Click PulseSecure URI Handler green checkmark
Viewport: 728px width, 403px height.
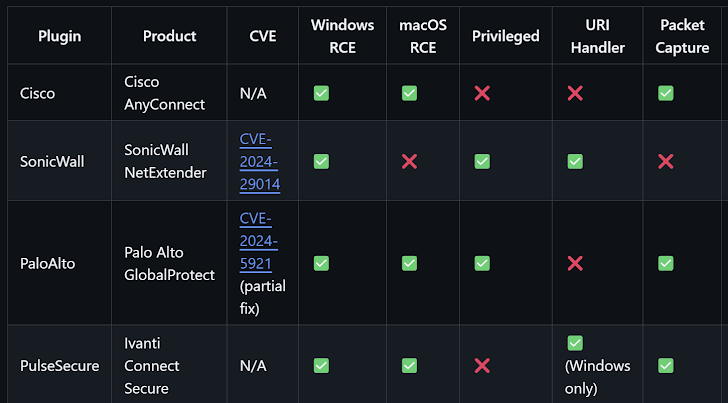click(575, 343)
